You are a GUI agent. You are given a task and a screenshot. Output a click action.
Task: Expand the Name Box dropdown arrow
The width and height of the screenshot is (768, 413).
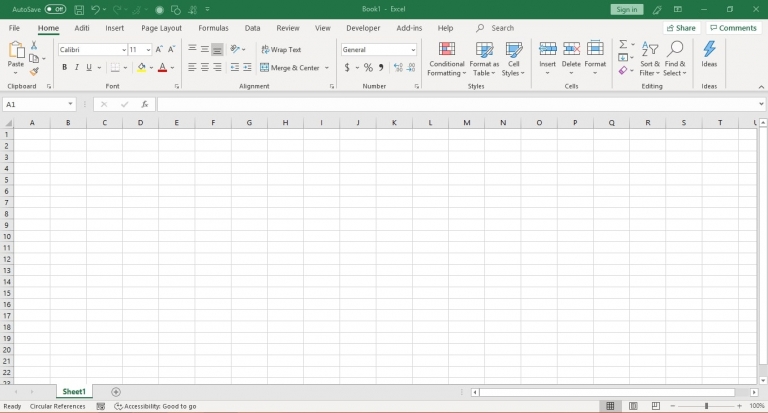pyautogui.click(x=70, y=104)
